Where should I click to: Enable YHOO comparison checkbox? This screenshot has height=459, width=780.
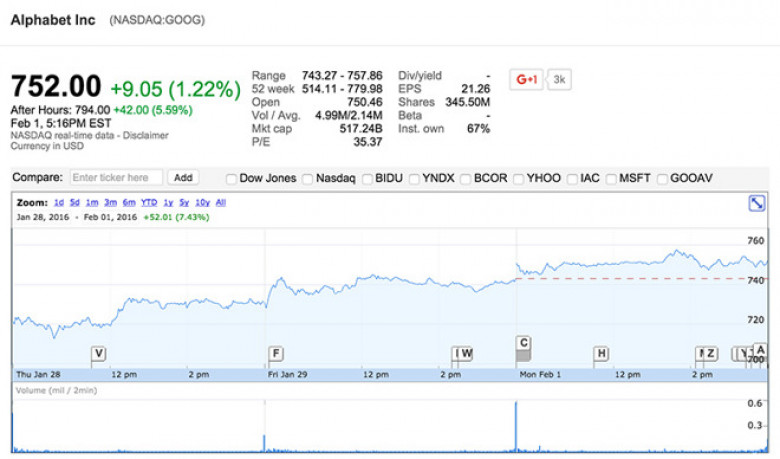pos(518,179)
